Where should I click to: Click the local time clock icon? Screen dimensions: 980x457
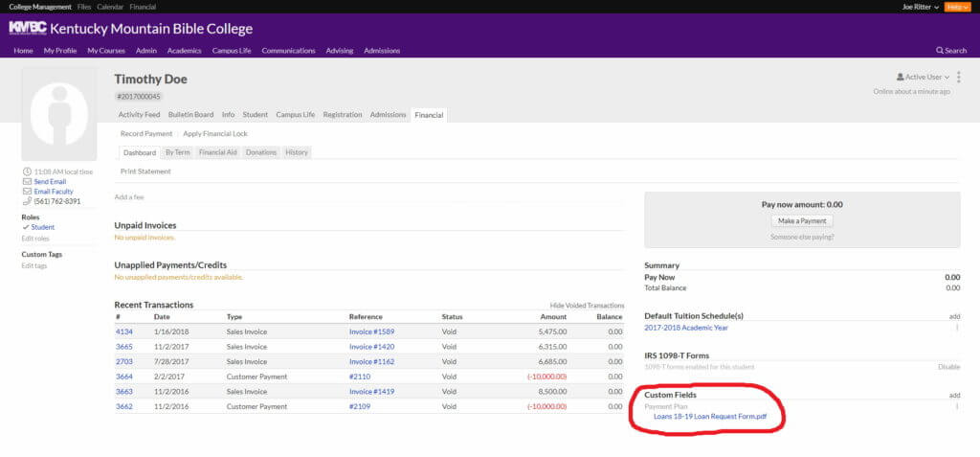pyautogui.click(x=27, y=171)
